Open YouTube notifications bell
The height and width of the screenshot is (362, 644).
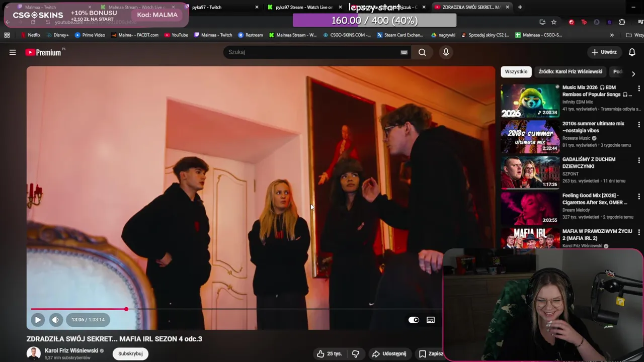coord(632,52)
